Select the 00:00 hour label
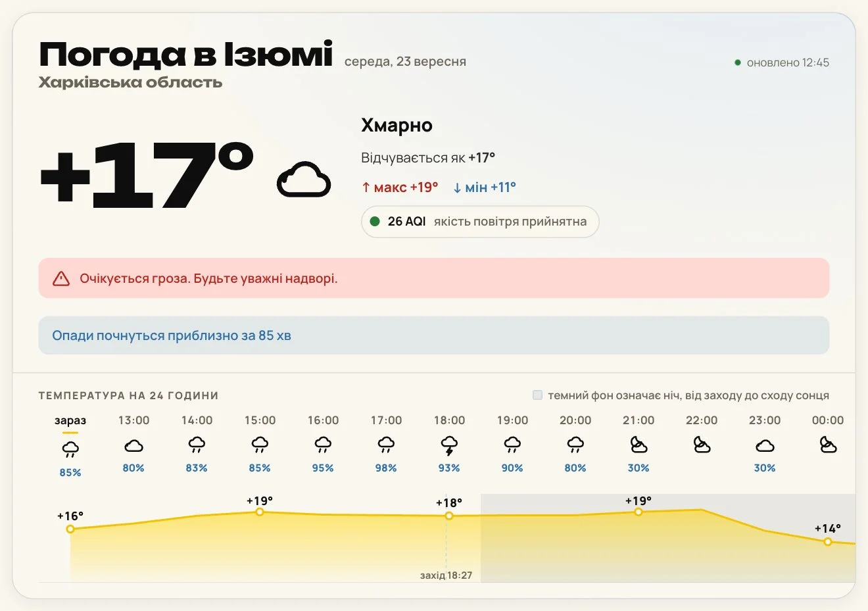Screen dimensions: 868x611 (828, 420)
